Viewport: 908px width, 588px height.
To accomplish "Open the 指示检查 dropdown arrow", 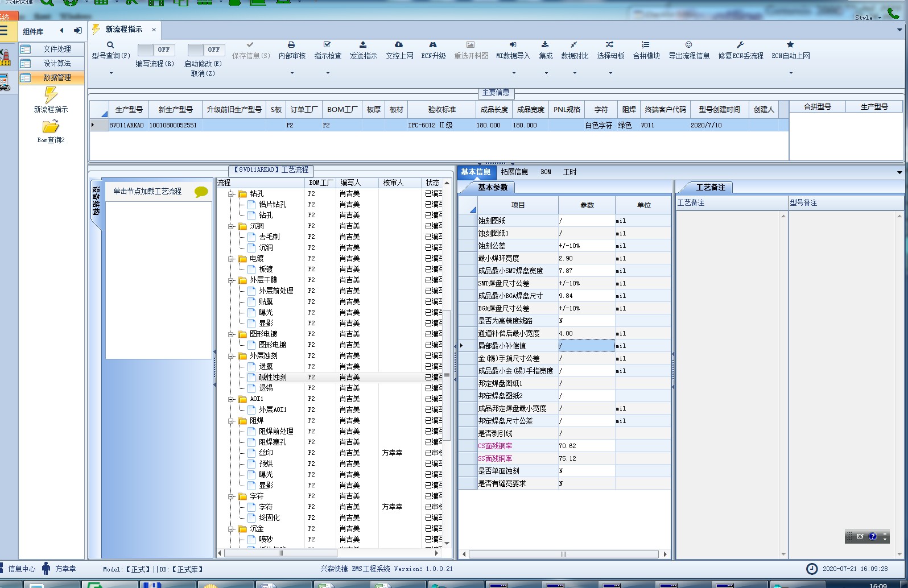I will (328, 73).
